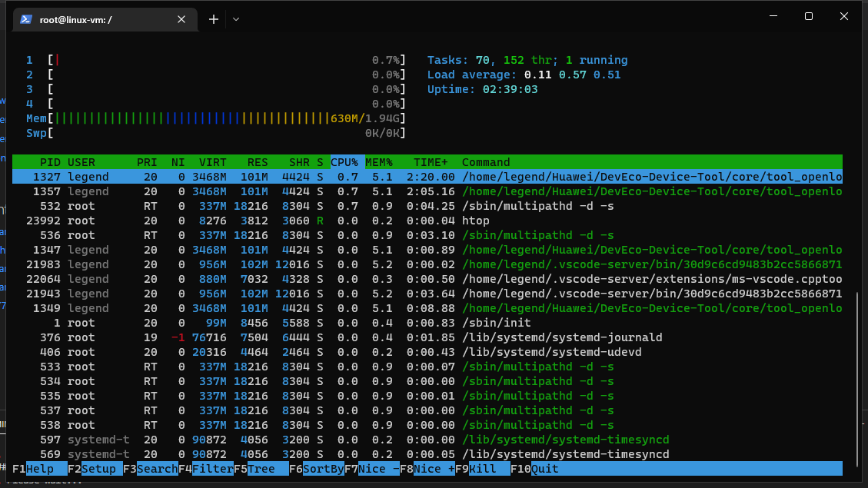Select multipathd process row PID 533
Image resolution: width=868 pixels, height=488 pixels.
tap(427, 367)
